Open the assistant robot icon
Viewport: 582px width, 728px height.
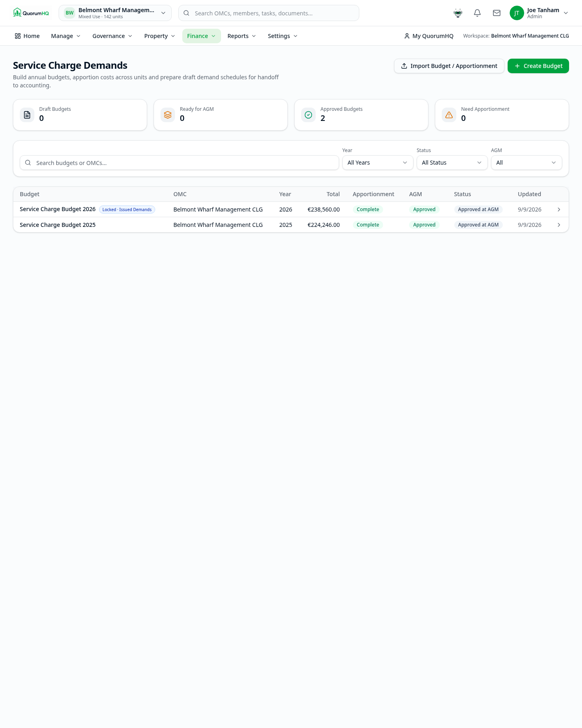point(458,13)
